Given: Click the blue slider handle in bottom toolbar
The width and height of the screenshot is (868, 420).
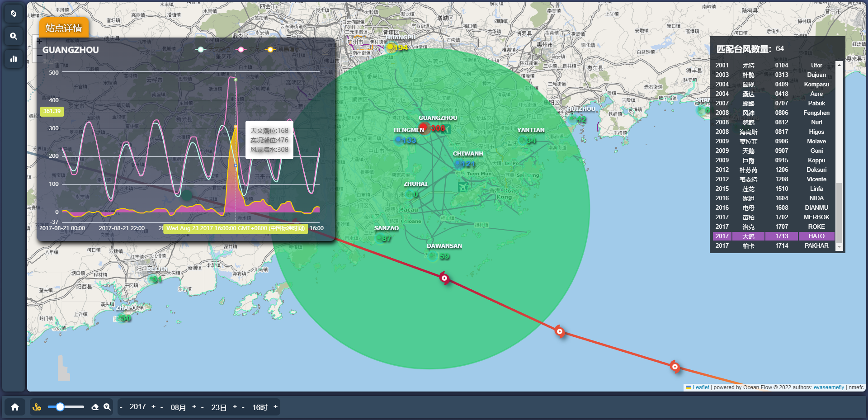Looking at the screenshot, I should coord(60,407).
